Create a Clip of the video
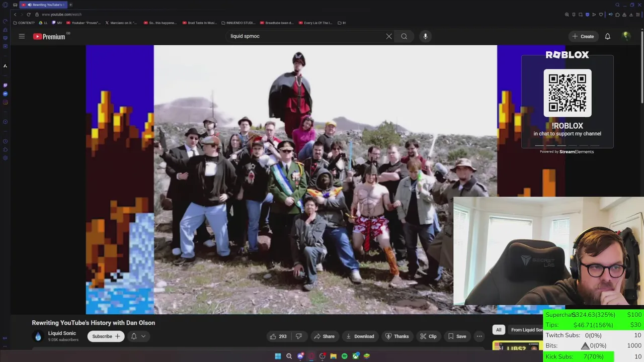 tap(428, 336)
